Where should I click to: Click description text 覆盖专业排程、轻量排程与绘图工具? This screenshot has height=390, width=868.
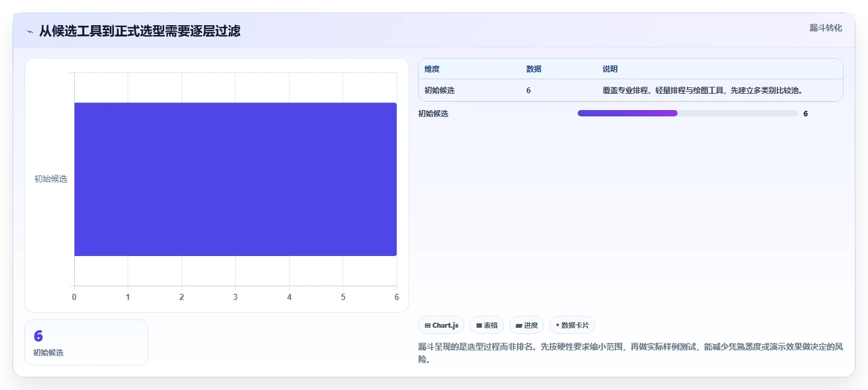click(x=663, y=91)
